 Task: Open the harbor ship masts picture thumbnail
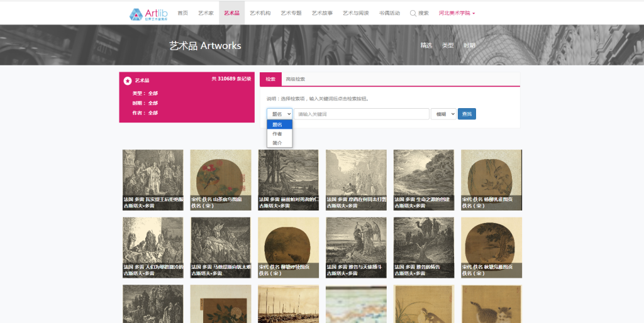pyautogui.click(x=288, y=304)
